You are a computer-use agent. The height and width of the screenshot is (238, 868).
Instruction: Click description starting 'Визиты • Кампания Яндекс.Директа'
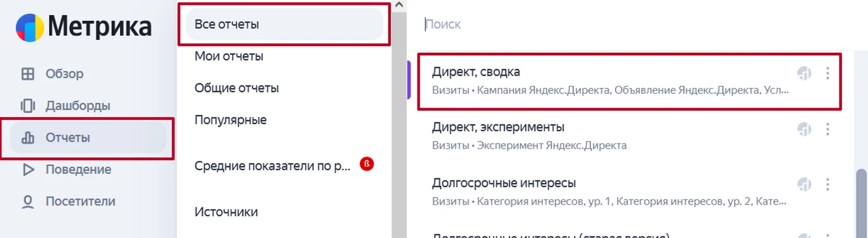[610, 90]
